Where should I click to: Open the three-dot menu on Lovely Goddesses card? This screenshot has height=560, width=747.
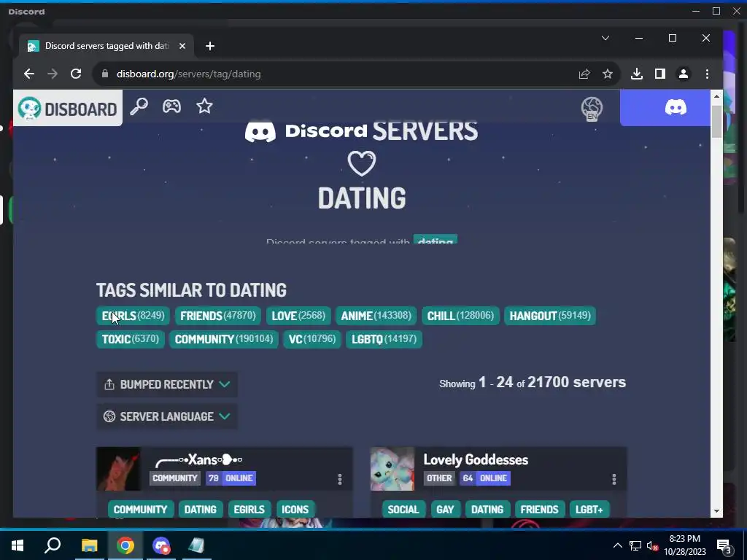click(614, 479)
